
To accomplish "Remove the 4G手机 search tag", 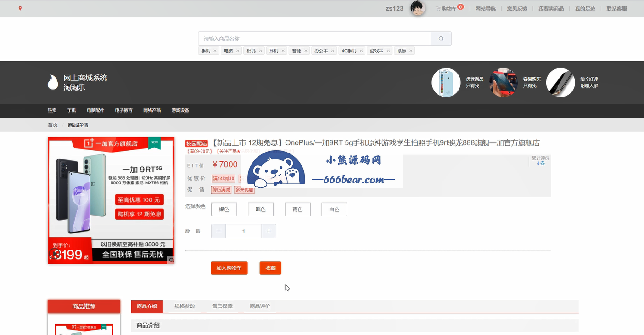I will coord(361,51).
